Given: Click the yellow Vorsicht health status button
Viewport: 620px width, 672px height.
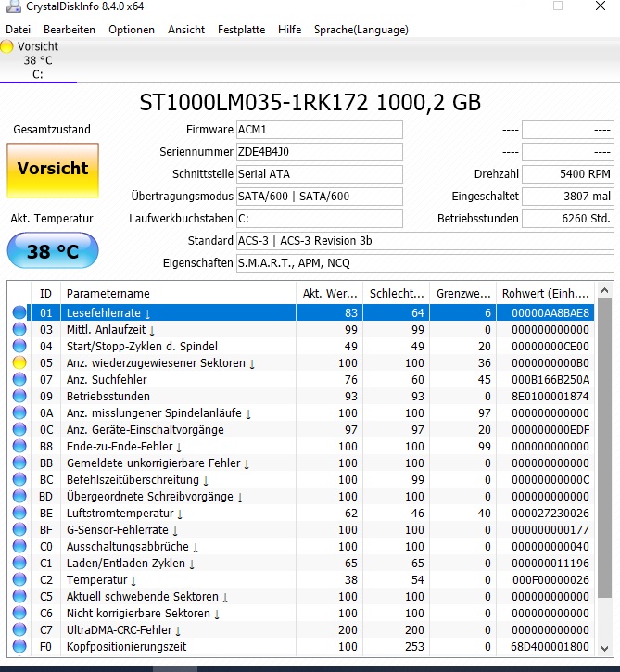Looking at the screenshot, I should (x=53, y=171).
